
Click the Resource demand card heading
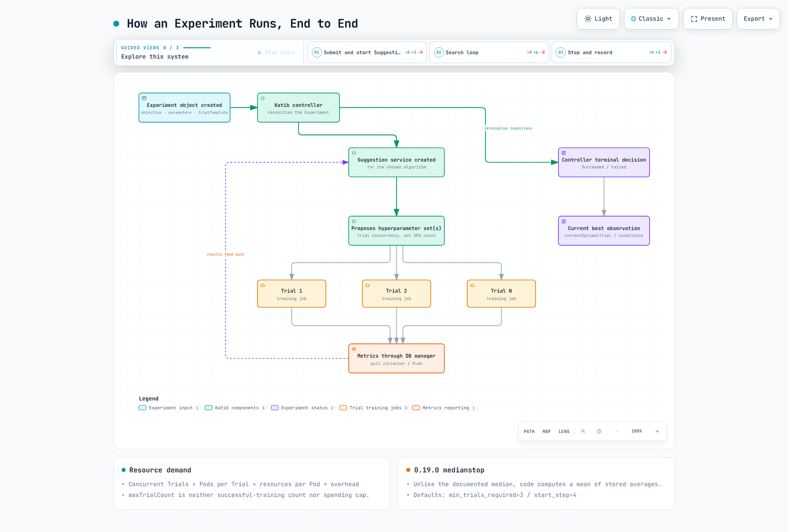point(160,470)
